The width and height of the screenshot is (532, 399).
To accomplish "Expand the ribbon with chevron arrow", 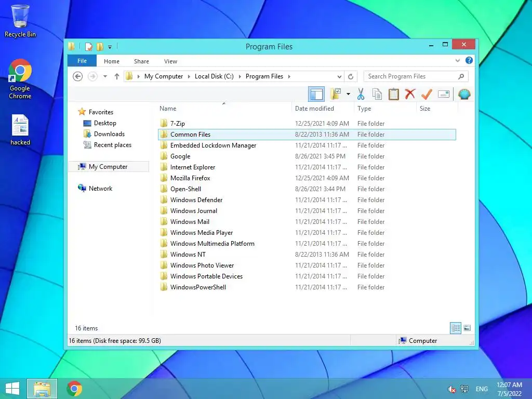I will [x=457, y=60].
